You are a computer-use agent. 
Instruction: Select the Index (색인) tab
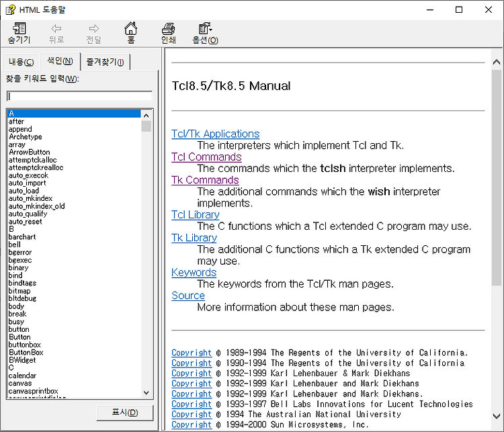pyautogui.click(x=60, y=60)
